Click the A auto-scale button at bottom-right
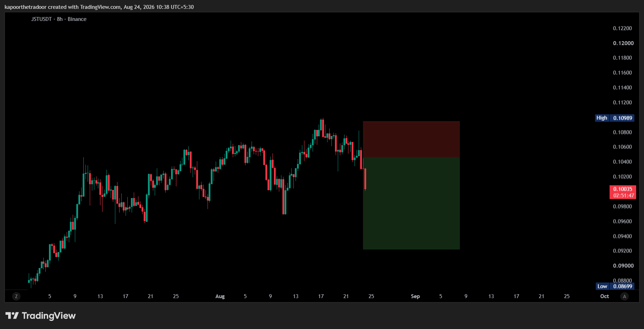Image resolution: width=644 pixels, height=329 pixels. (x=624, y=296)
